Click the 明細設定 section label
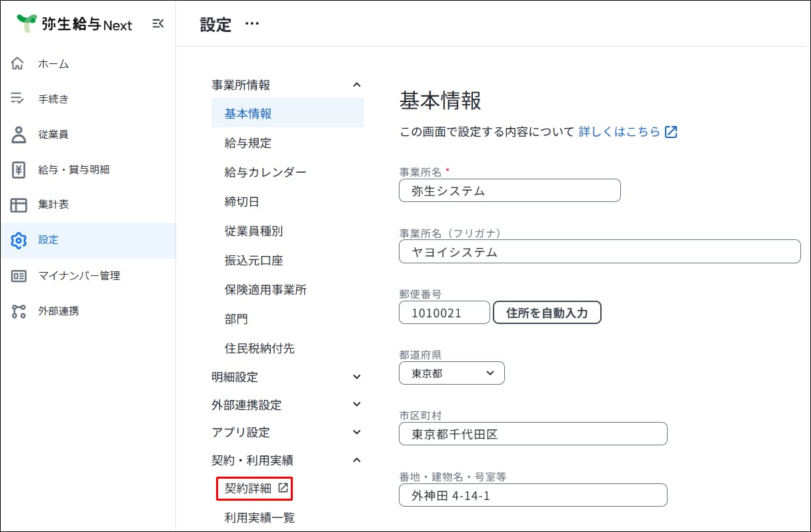The image size is (811, 532). click(x=235, y=377)
